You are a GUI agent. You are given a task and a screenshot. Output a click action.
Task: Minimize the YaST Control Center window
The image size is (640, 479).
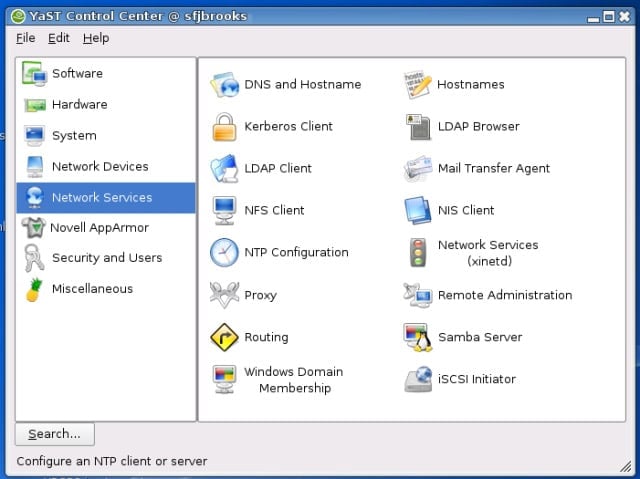tap(593, 18)
